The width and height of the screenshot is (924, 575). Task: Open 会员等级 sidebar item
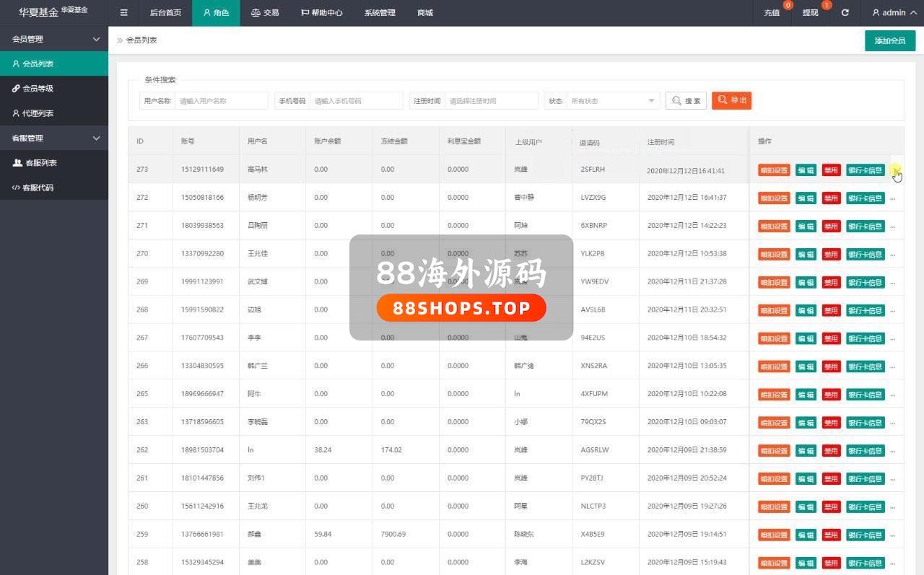pyautogui.click(x=38, y=89)
